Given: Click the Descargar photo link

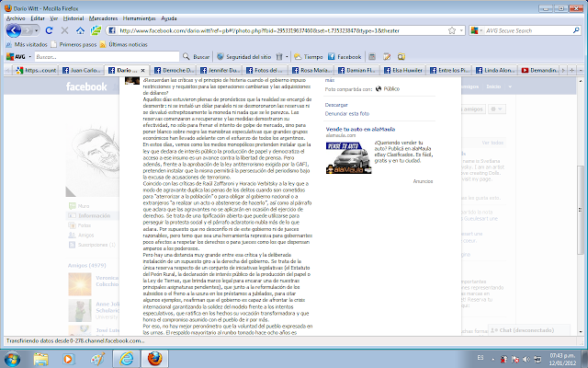Looking at the screenshot, I should [336, 105].
